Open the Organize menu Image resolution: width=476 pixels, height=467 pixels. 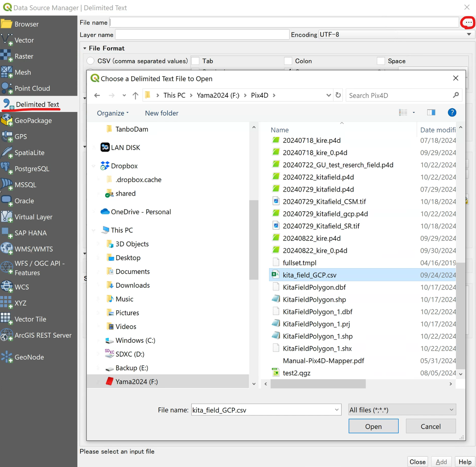coord(113,113)
